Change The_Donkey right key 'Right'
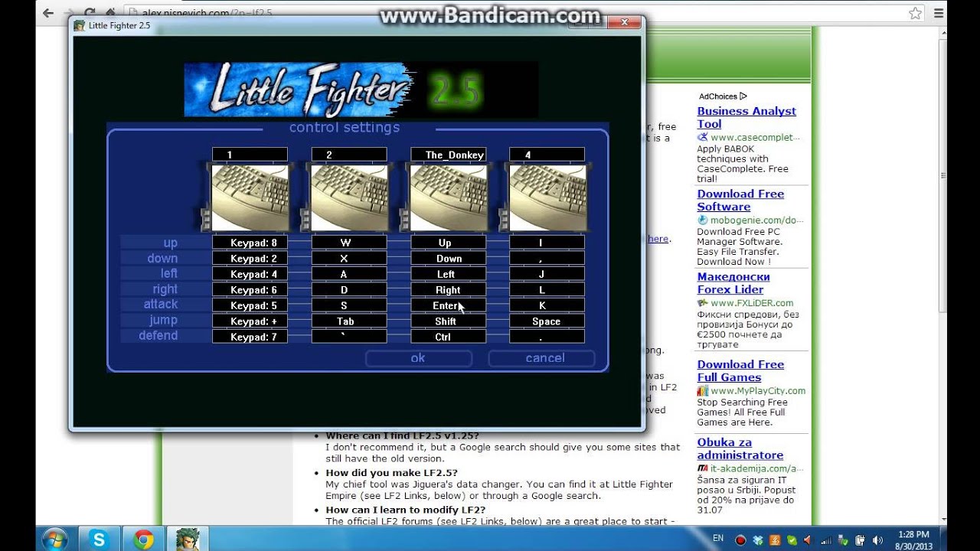 coord(449,290)
